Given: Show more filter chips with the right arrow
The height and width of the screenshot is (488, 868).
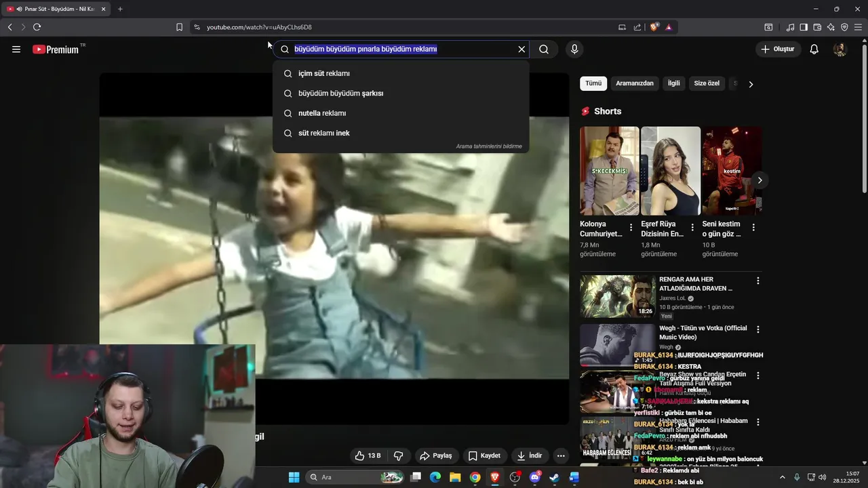Looking at the screenshot, I should point(751,84).
